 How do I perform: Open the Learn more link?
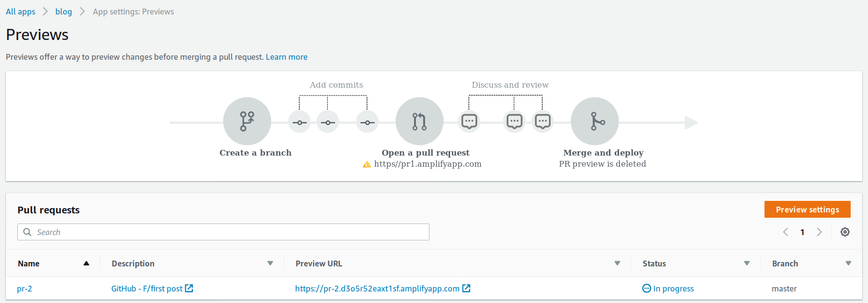286,57
